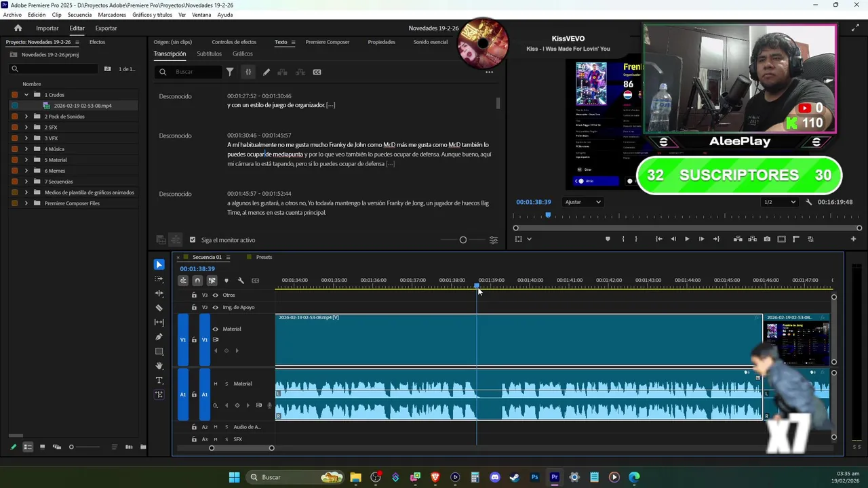This screenshot has height=488, width=868.
Task: Expand the 4 Música bin
Action: [26, 149]
